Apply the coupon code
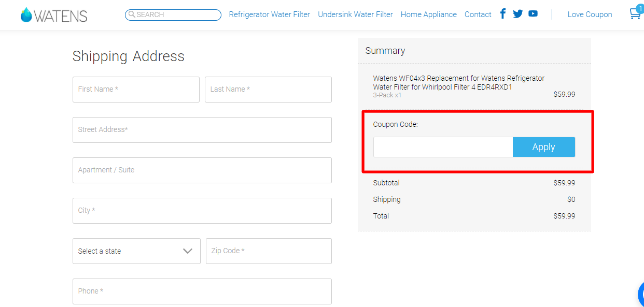 point(544,147)
